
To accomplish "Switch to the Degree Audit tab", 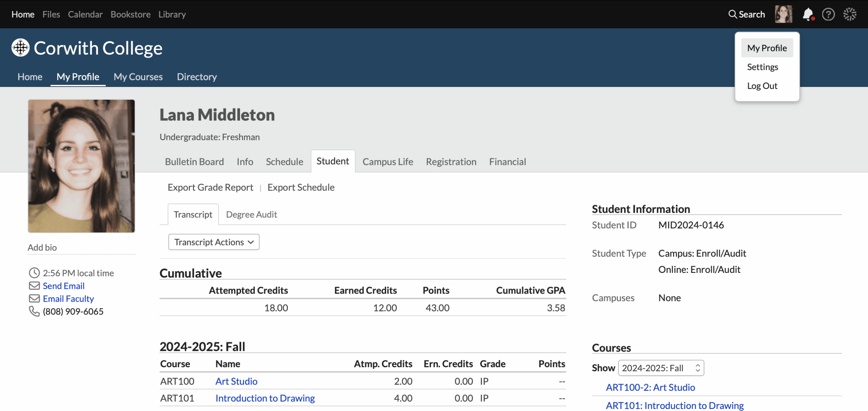I will click(x=251, y=214).
